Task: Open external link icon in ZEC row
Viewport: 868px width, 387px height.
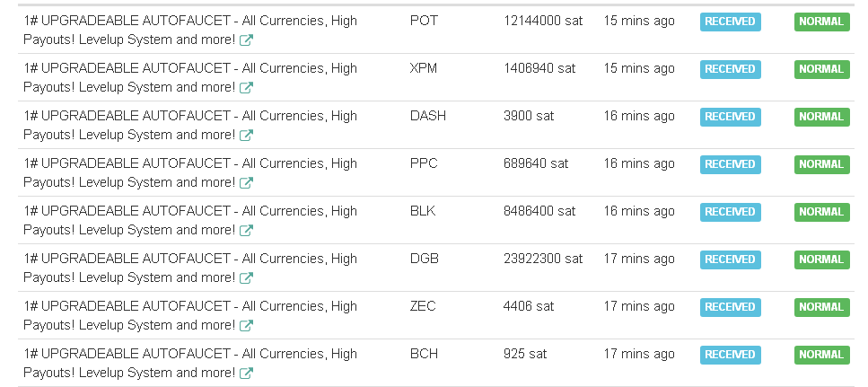Action: point(246,326)
